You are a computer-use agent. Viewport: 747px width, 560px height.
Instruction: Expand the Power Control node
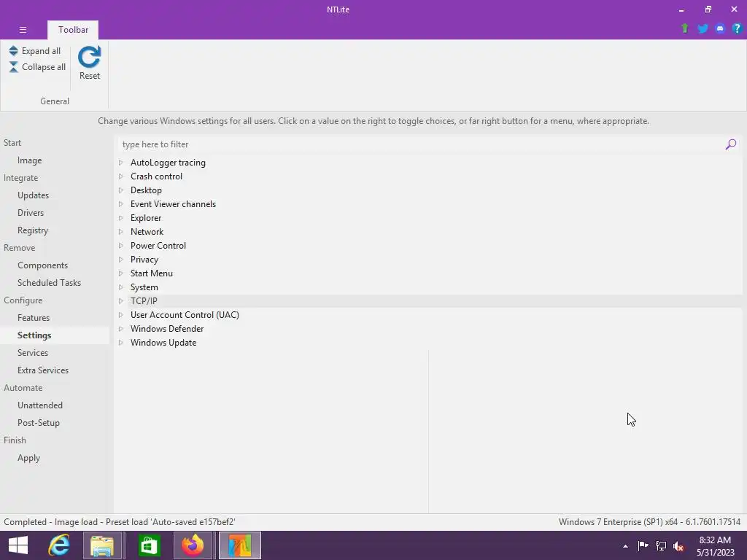pos(121,246)
